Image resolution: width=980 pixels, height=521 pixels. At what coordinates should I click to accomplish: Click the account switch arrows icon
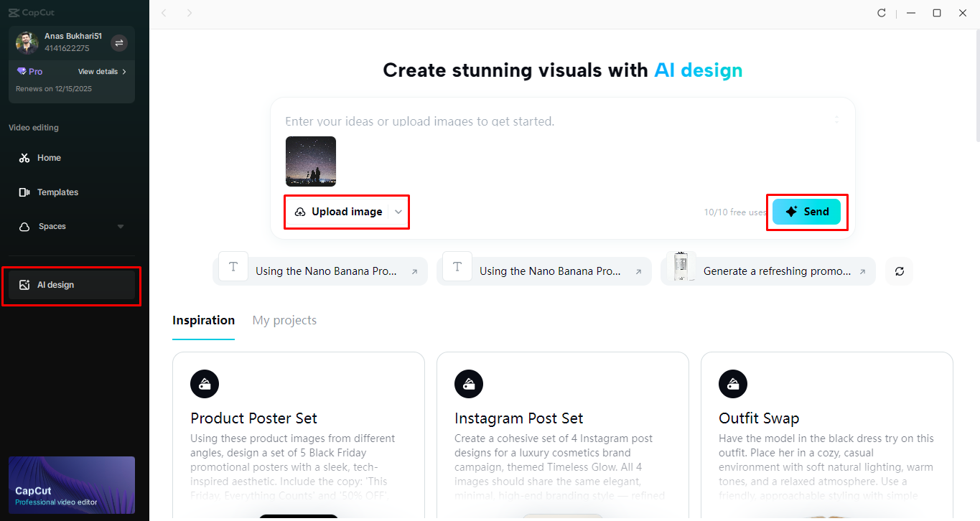[119, 43]
